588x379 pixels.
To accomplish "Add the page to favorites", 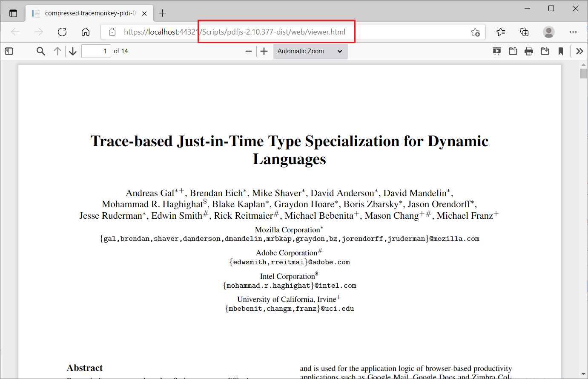I will [476, 32].
